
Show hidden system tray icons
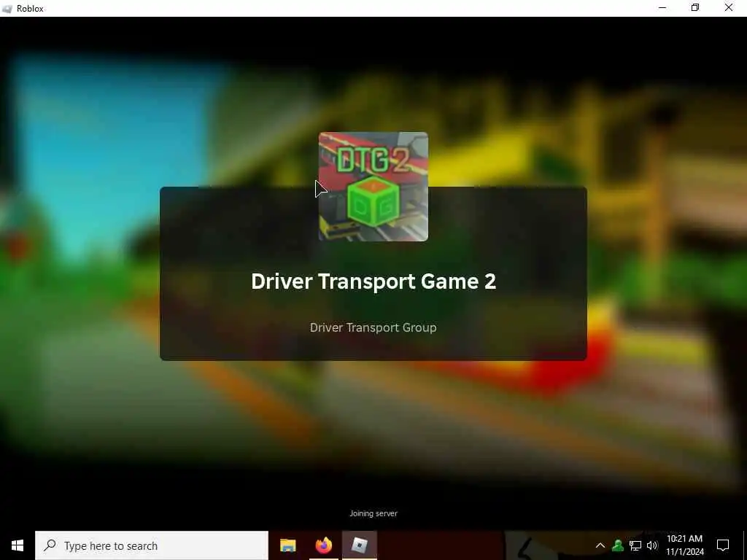pyautogui.click(x=600, y=545)
